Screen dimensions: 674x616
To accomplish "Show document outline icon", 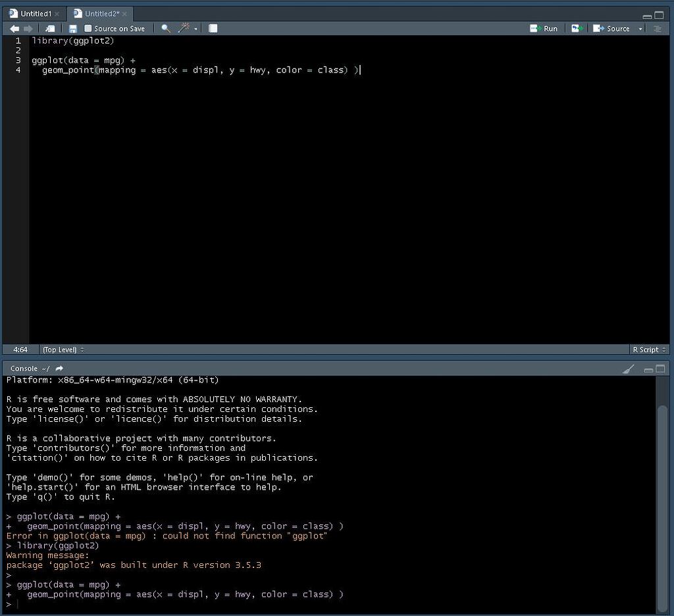I will 658,29.
